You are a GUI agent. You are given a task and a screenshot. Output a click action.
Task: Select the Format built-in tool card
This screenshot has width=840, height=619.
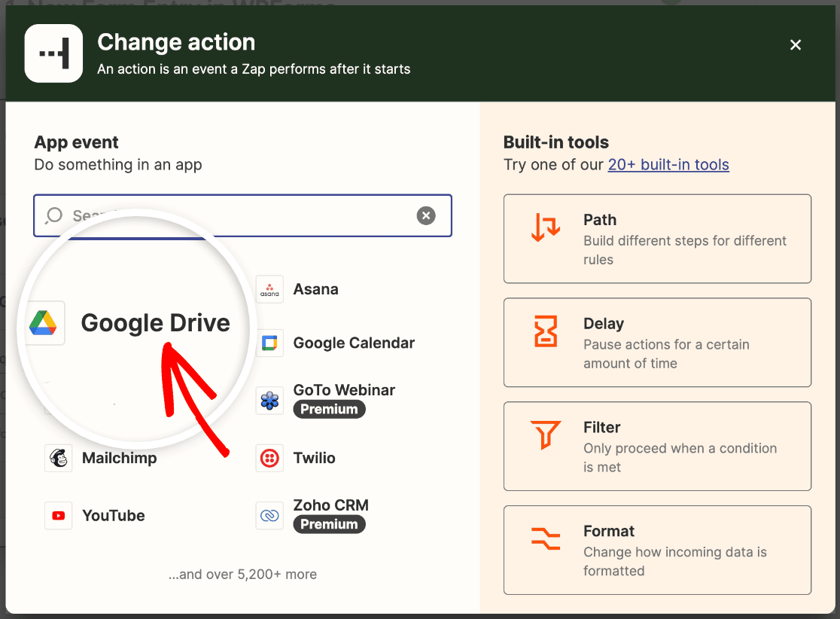point(657,550)
